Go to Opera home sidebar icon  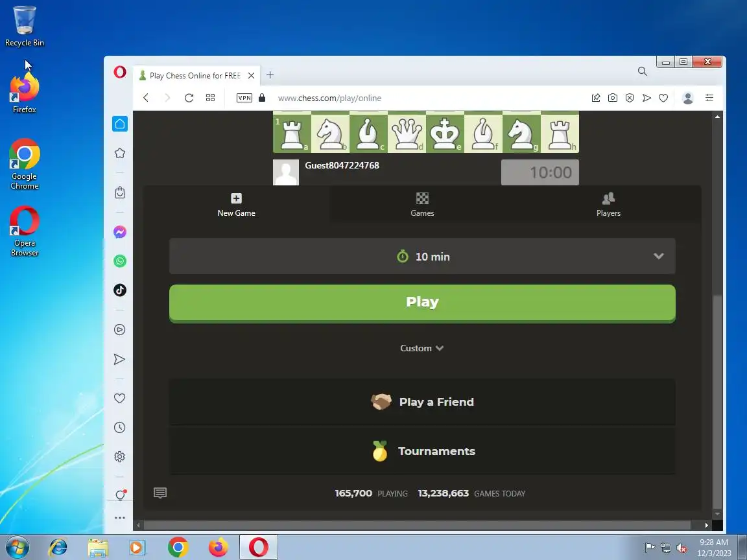[120, 124]
